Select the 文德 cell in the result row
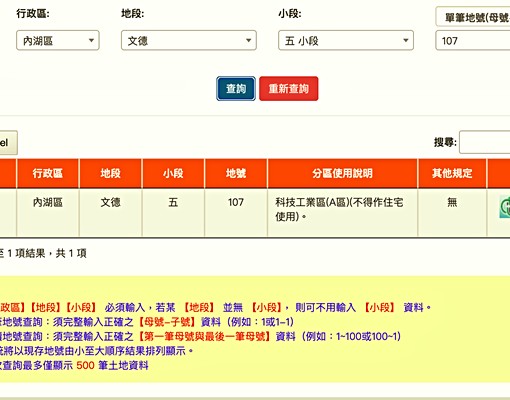This screenshot has width=510, height=400. tap(110, 213)
